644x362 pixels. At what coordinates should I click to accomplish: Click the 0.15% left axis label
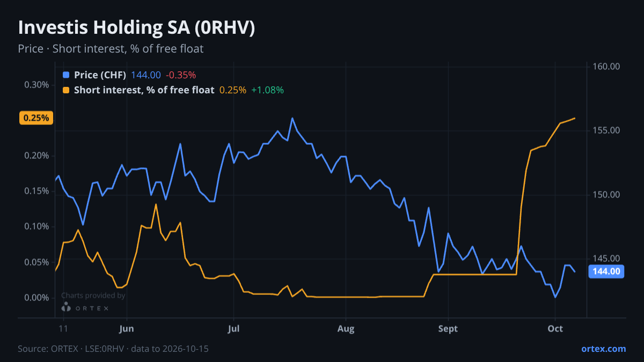coord(36,191)
